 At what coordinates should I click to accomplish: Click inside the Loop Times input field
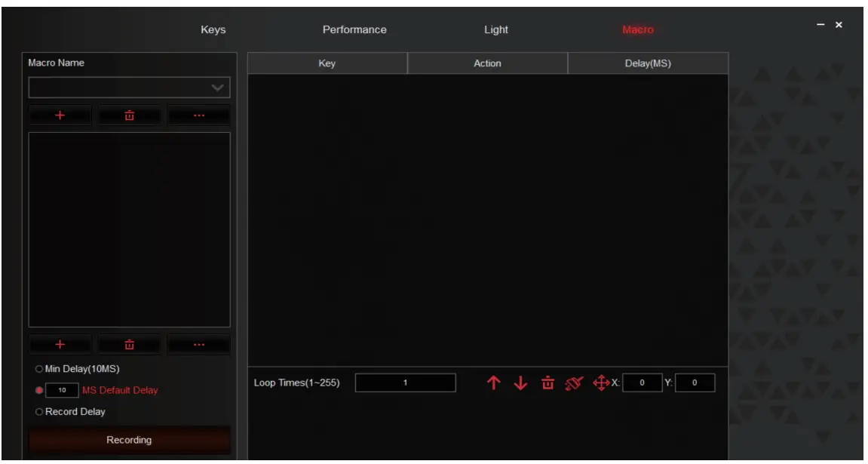click(x=405, y=383)
